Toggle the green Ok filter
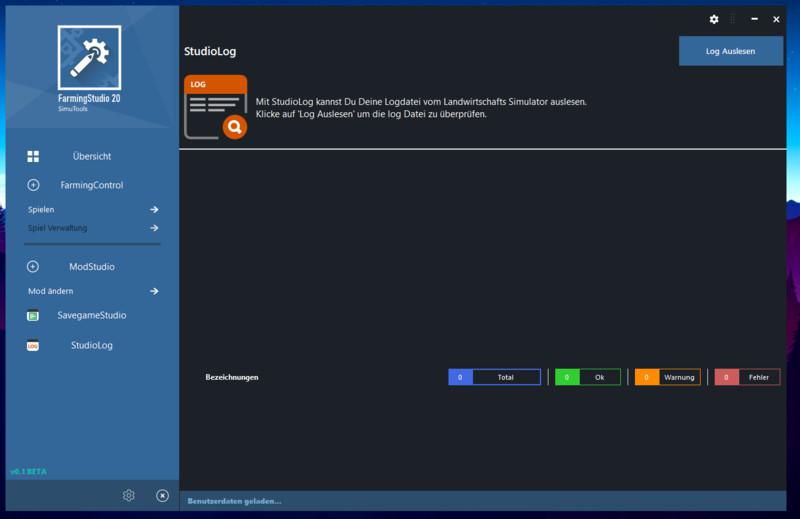Viewport: 800px width, 519px height. pyautogui.click(x=588, y=377)
